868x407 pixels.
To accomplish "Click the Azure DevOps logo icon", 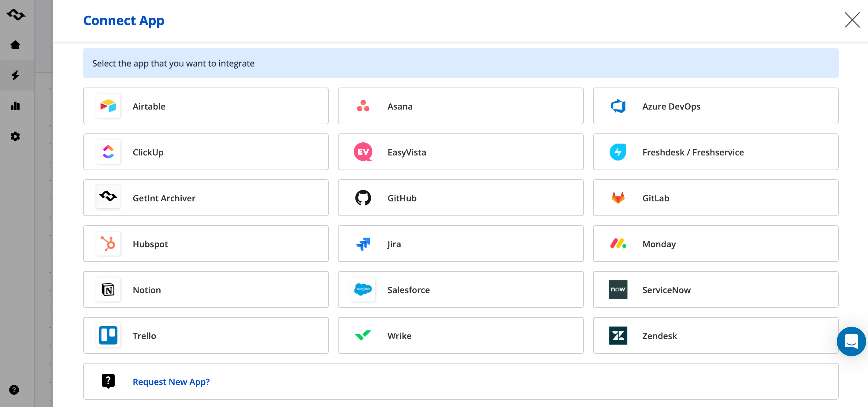I will (x=618, y=106).
